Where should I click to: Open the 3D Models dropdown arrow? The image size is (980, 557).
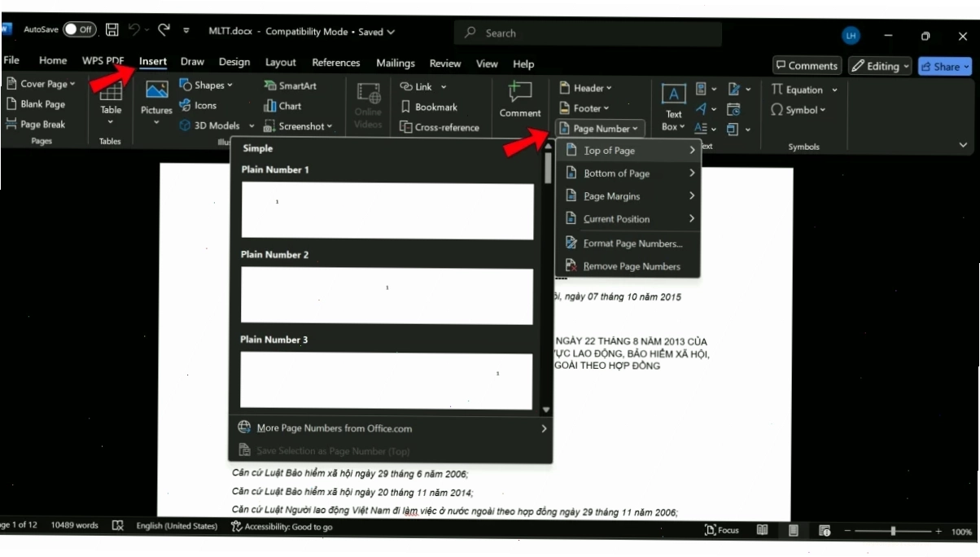pyautogui.click(x=252, y=126)
